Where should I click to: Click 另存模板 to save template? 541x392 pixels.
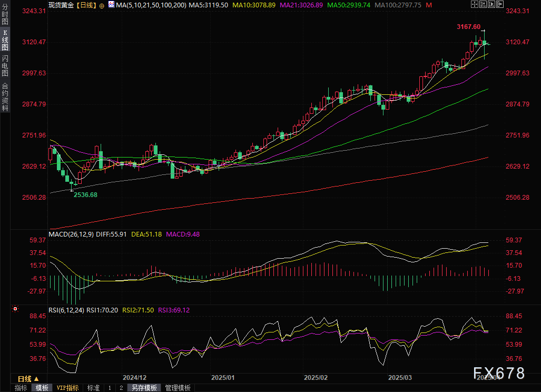click(x=144, y=388)
